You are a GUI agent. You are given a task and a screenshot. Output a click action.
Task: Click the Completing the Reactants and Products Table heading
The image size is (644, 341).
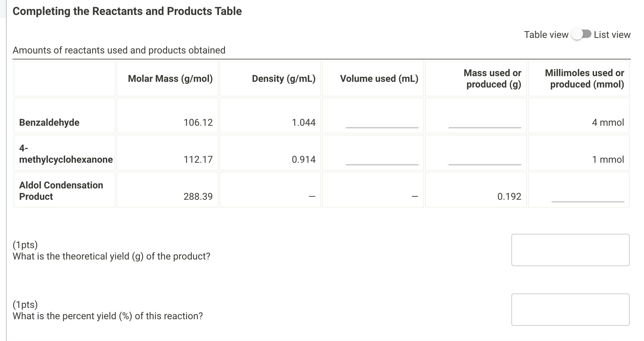click(127, 11)
